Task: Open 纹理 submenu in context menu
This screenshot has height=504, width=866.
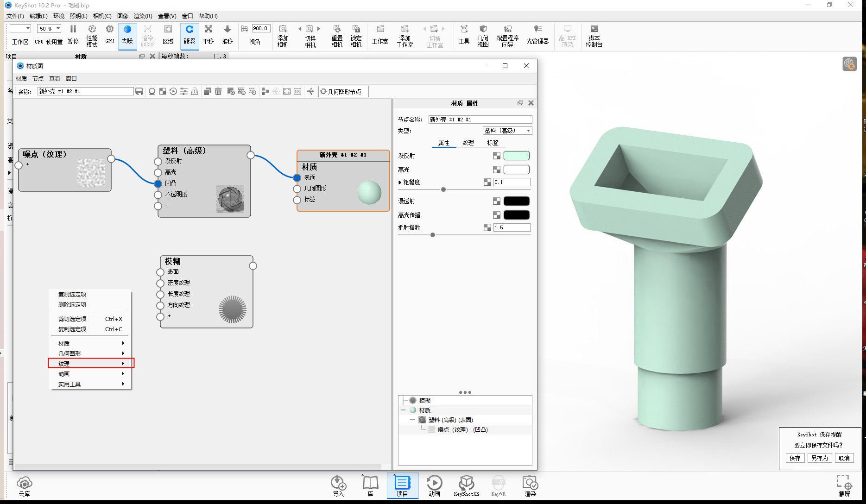Action: click(91, 364)
